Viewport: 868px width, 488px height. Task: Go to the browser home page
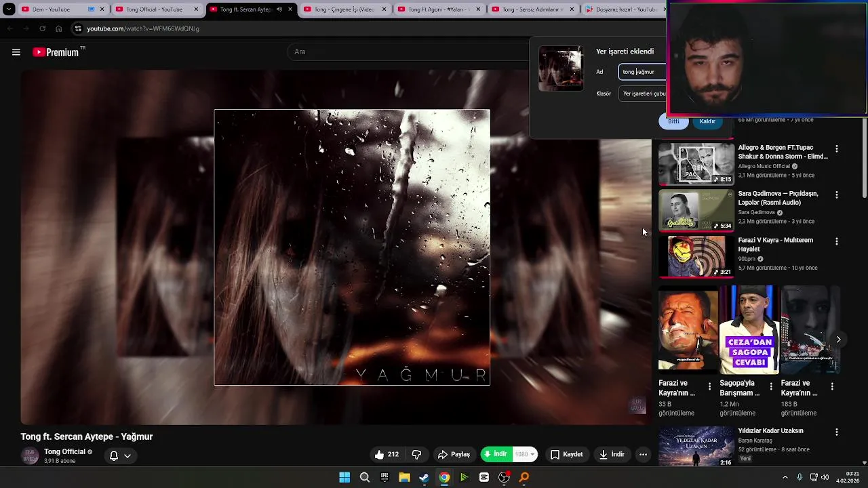[59, 28]
